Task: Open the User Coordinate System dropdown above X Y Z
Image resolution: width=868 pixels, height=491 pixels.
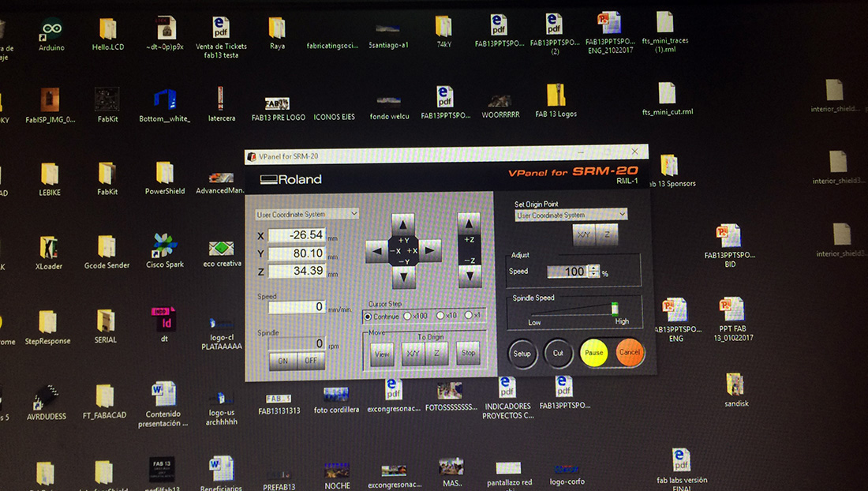Action: click(307, 214)
